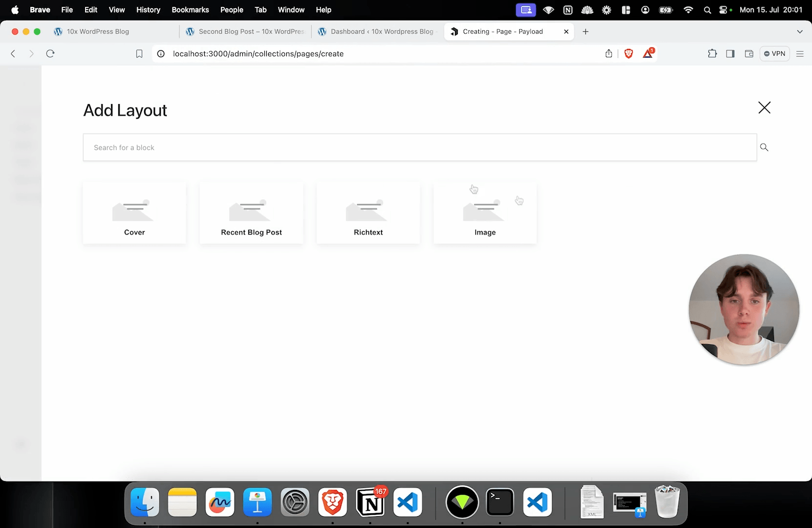812x528 pixels.
Task: Toggle the browser sidebar panel icon
Action: 730,54
